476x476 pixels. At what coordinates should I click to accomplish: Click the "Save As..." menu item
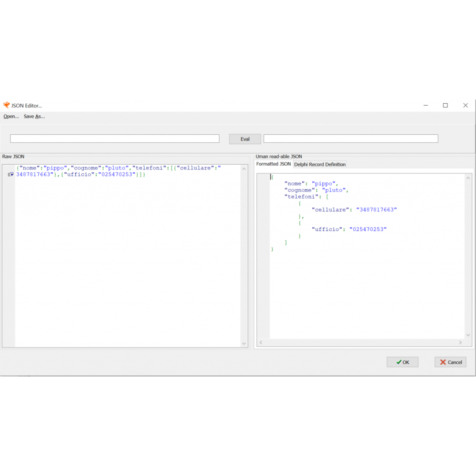point(34,116)
